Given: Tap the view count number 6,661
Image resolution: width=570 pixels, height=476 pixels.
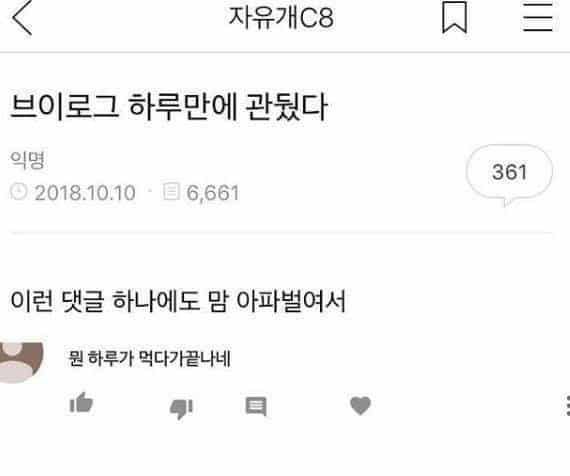Looking at the screenshot, I should [213, 193].
